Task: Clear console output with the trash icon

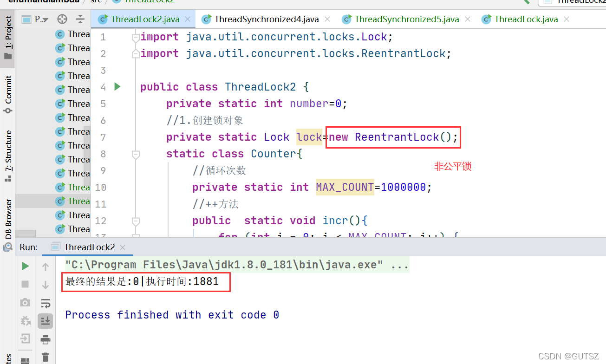Action: (x=46, y=357)
